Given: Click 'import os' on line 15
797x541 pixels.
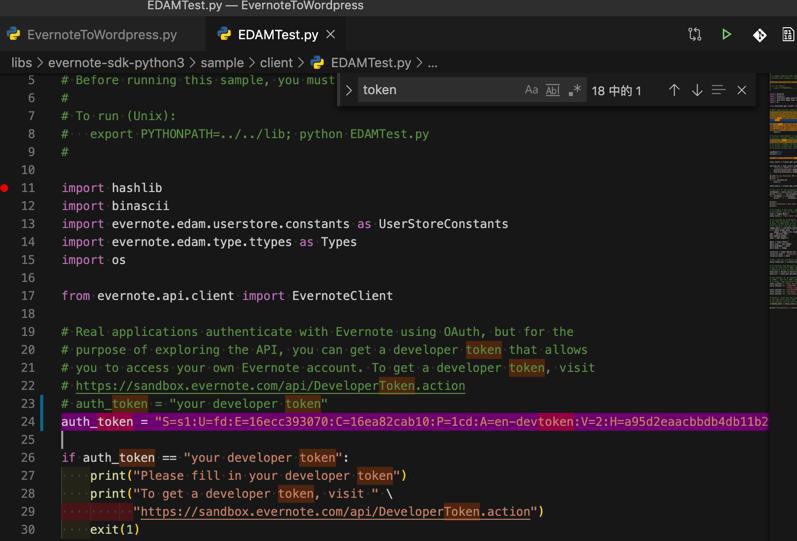Looking at the screenshot, I should (94, 260).
